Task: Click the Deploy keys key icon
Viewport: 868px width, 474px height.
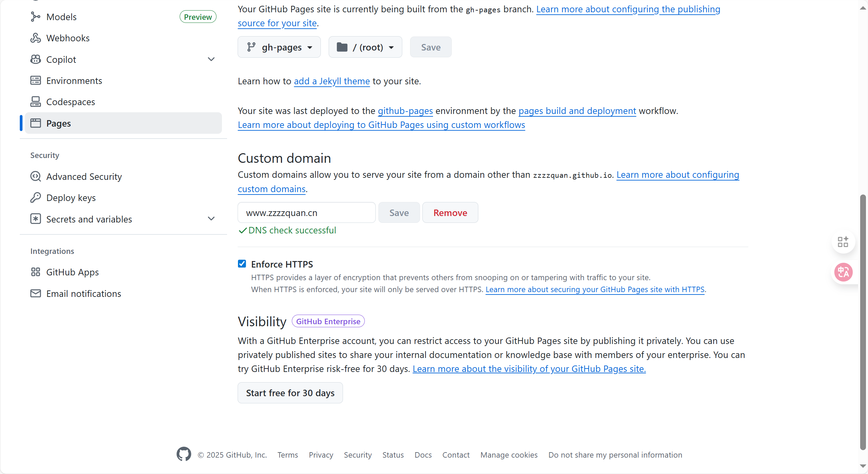Action: [x=35, y=198]
